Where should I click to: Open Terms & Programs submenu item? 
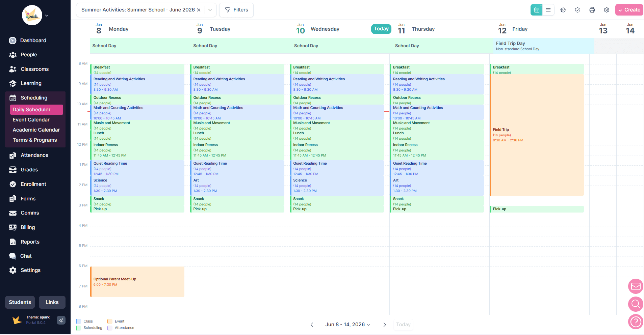coord(35,140)
